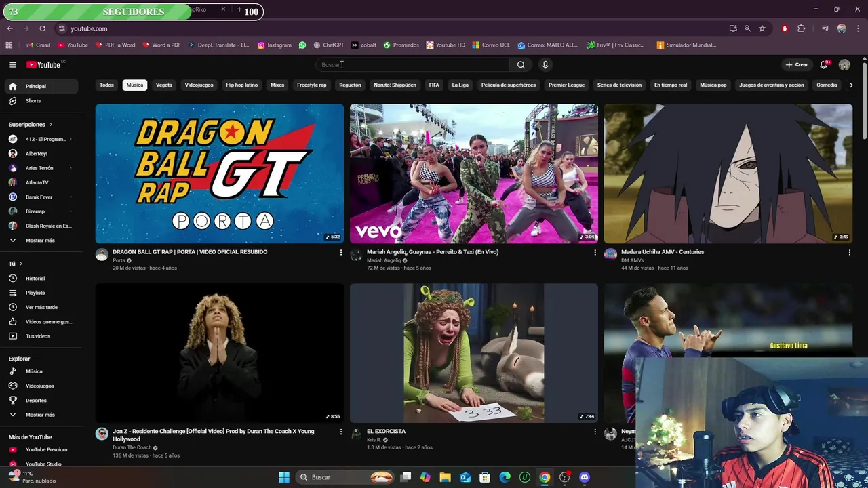This screenshot has width=868, height=488.
Task: Select the Freestyle rap chip
Action: pos(311,85)
